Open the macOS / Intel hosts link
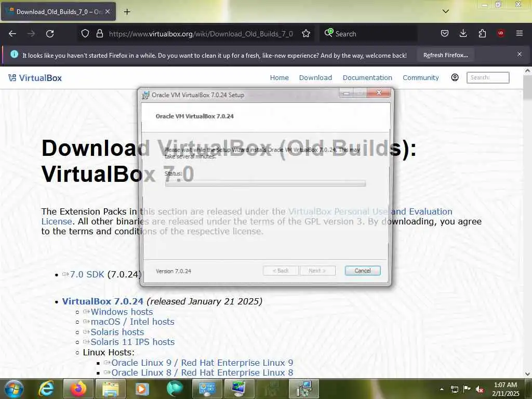The width and height of the screenshot is (532, 399). click(132, 322)
